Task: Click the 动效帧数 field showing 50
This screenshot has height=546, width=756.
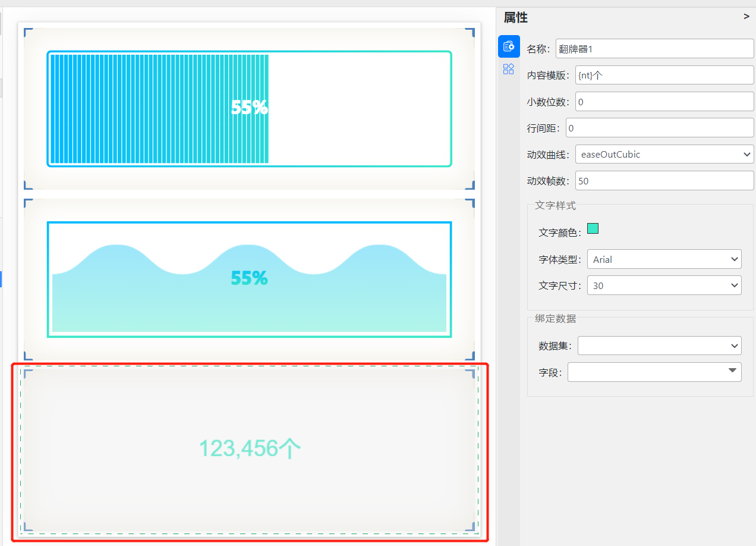Action: pyautogui.click(x=664, y=181)
